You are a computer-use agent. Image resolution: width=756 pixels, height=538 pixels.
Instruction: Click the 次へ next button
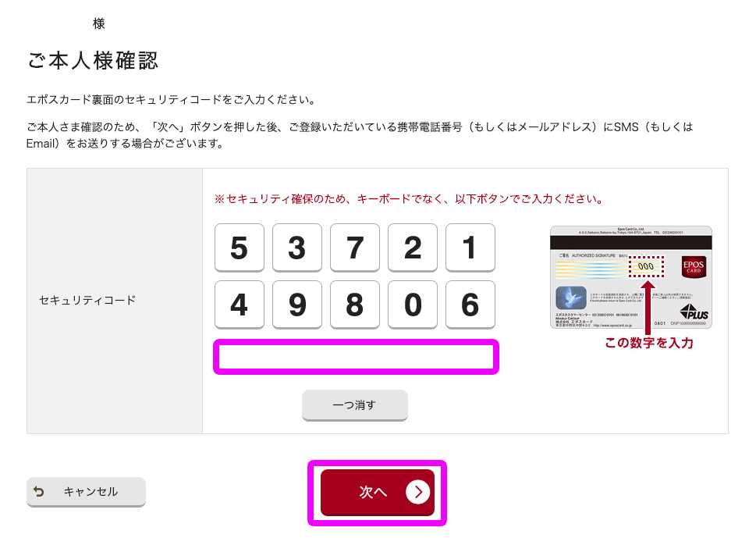pyautogui.click(x=378, y=493)
